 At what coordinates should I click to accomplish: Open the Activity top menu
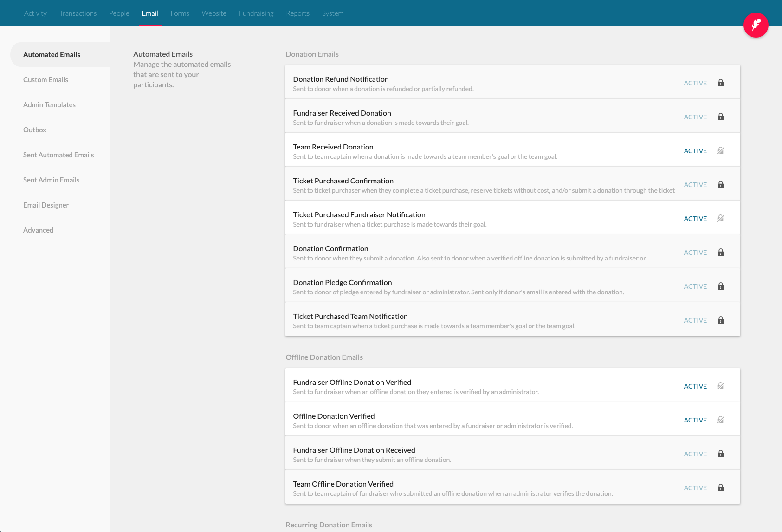point(35,13)
